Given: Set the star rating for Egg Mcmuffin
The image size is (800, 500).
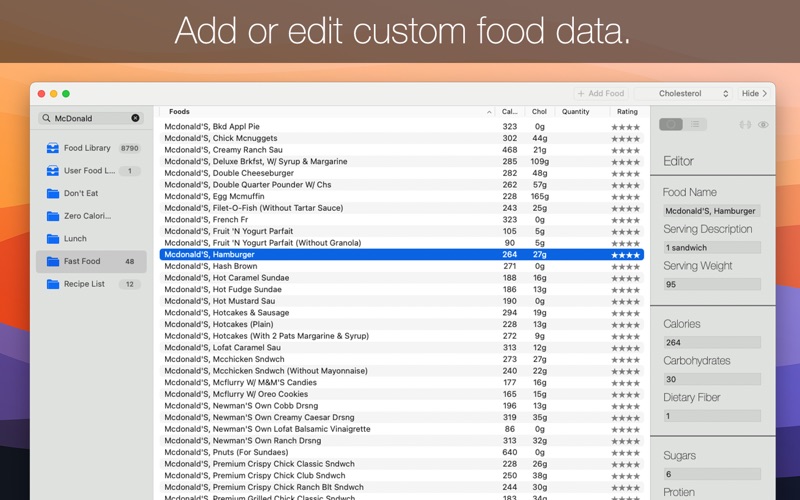Looking at the screenshot, I should (626, 197).
